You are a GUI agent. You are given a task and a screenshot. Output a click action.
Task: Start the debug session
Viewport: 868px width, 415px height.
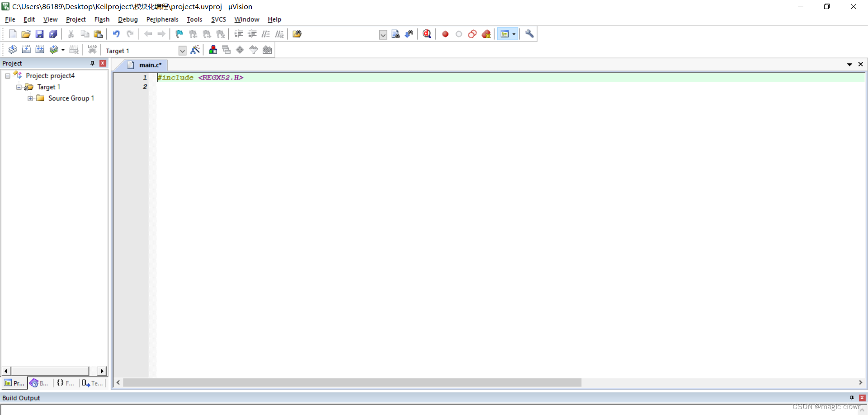pyautogui.click(x=427, y=34)
